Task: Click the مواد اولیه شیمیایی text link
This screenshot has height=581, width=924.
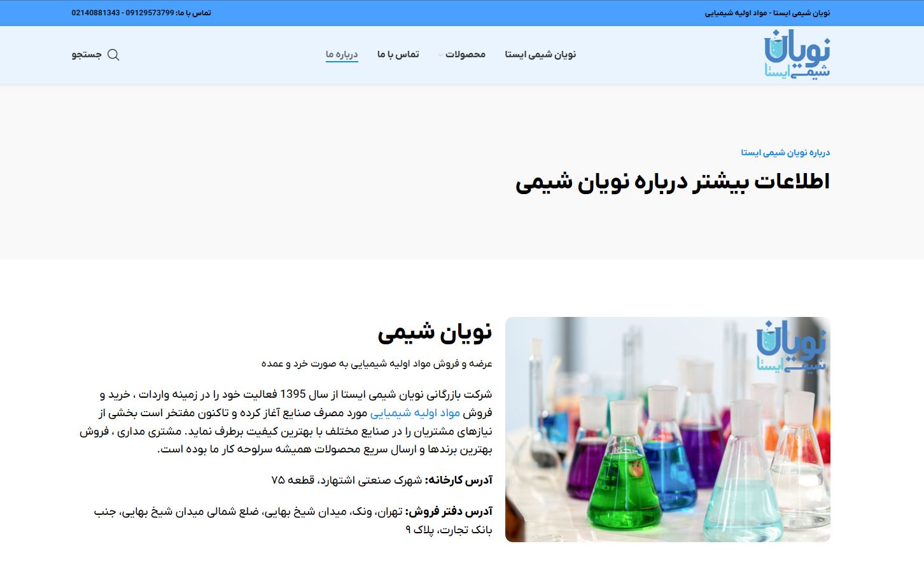Action: pyautogui.click(x=415, y=412)
